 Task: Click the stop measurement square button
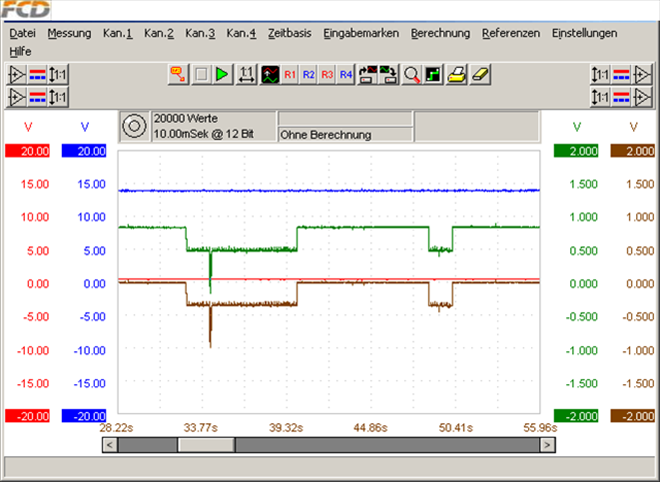pyautogui.click(x=201, y=75)
